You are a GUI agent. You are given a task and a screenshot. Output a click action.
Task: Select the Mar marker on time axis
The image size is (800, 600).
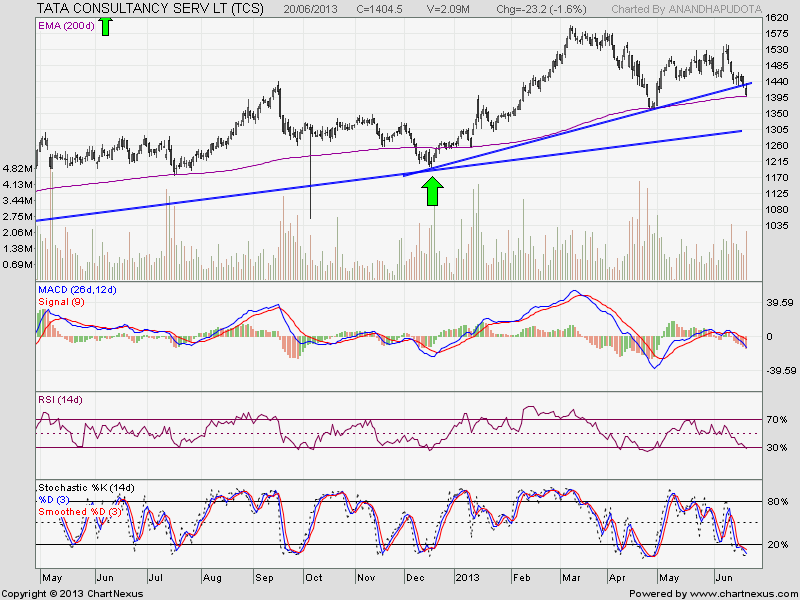point(571,578)
